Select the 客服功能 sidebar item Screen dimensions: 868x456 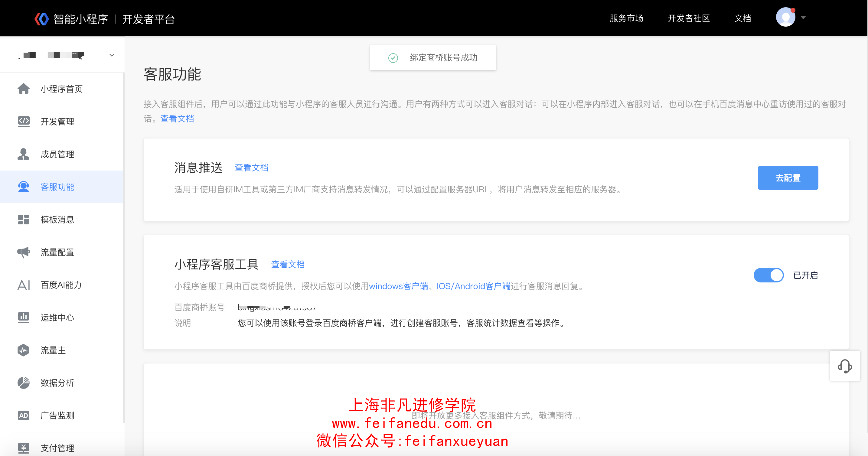(x=62, y=187)
